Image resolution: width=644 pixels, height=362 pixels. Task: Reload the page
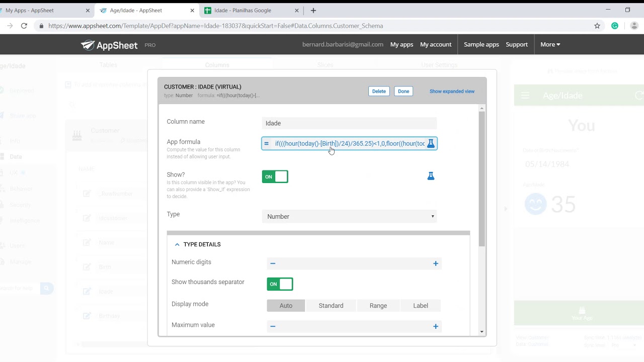(24, 26)
